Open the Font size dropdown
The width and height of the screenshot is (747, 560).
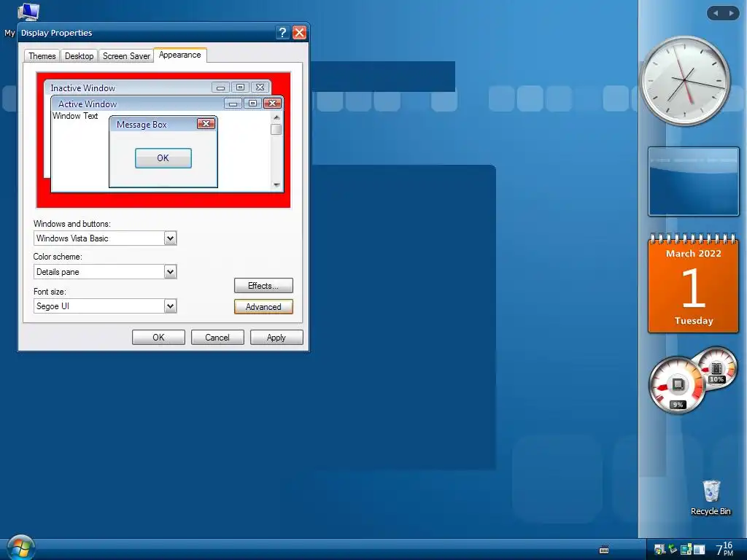click(x=170, y=306)
